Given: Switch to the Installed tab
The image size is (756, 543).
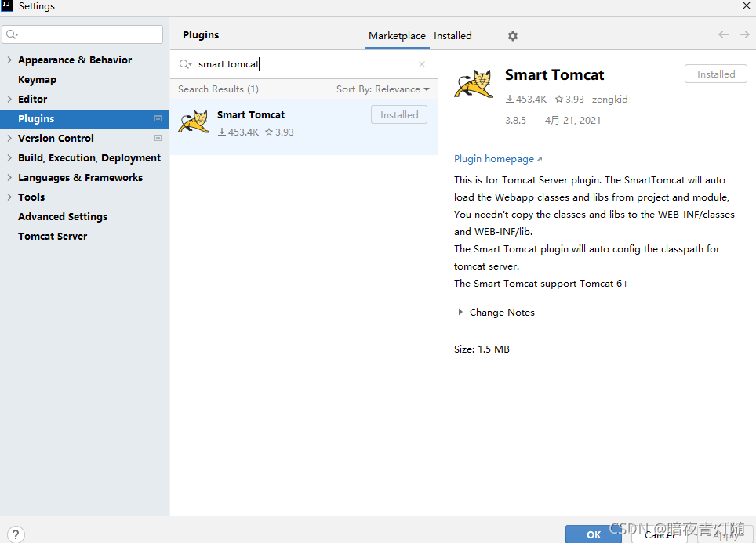Looking at the screenshot, I should (453, 36).
